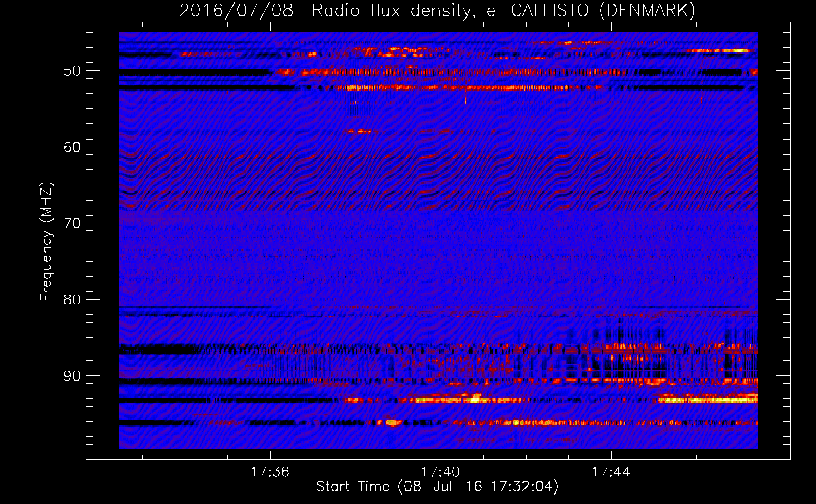
Task: Click the 80 frequency tick label
Action: tap(72, 300)
